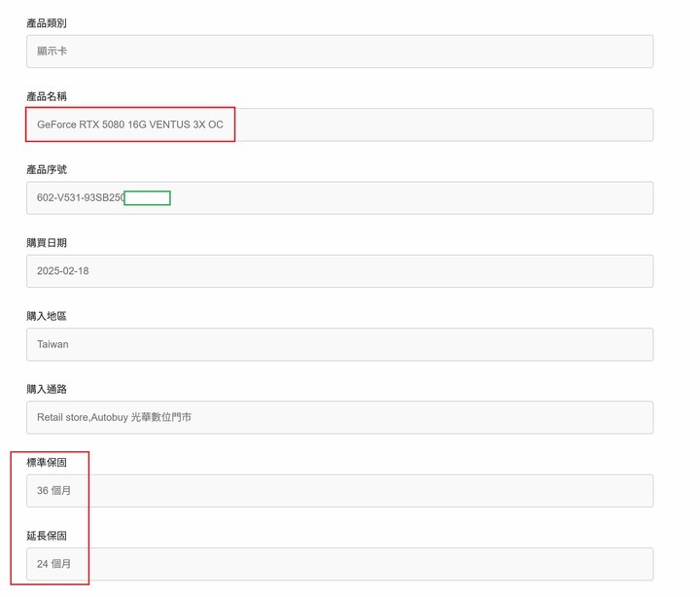Click the 產品類別 field showing 顯示卡
Viewport: 700px width, 597px height.
point(339,52)
